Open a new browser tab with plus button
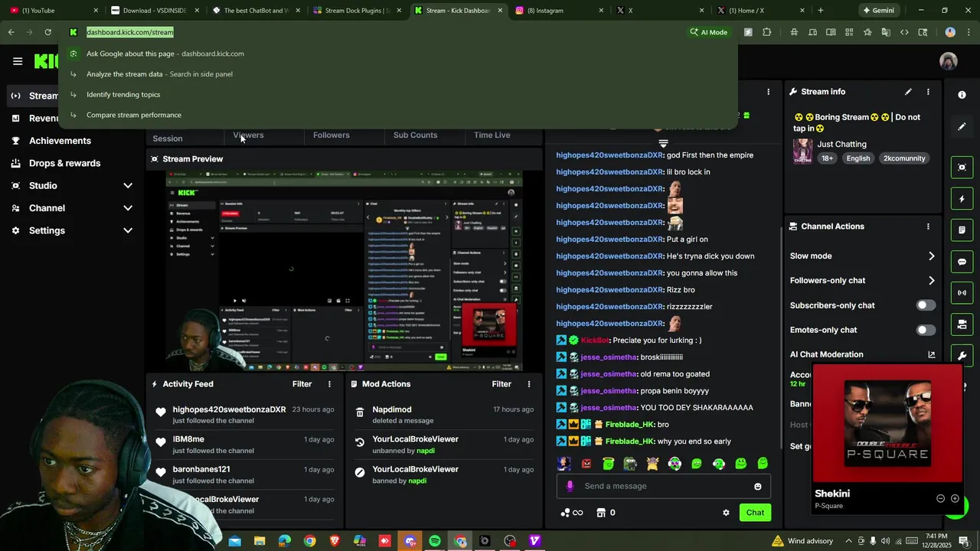The height and width of the screenshot is (551, 980). (x=821, y=11)
